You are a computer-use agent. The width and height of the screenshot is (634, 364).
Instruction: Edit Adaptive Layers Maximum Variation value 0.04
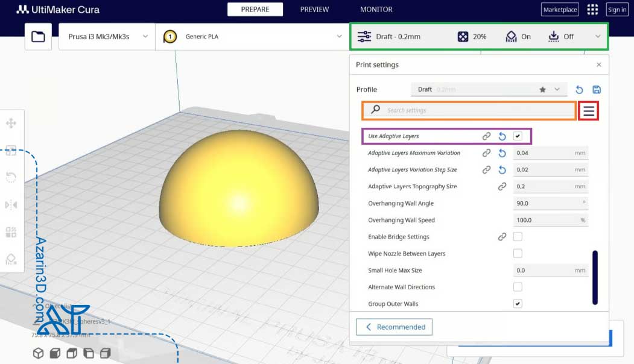(x=550, y=153)
